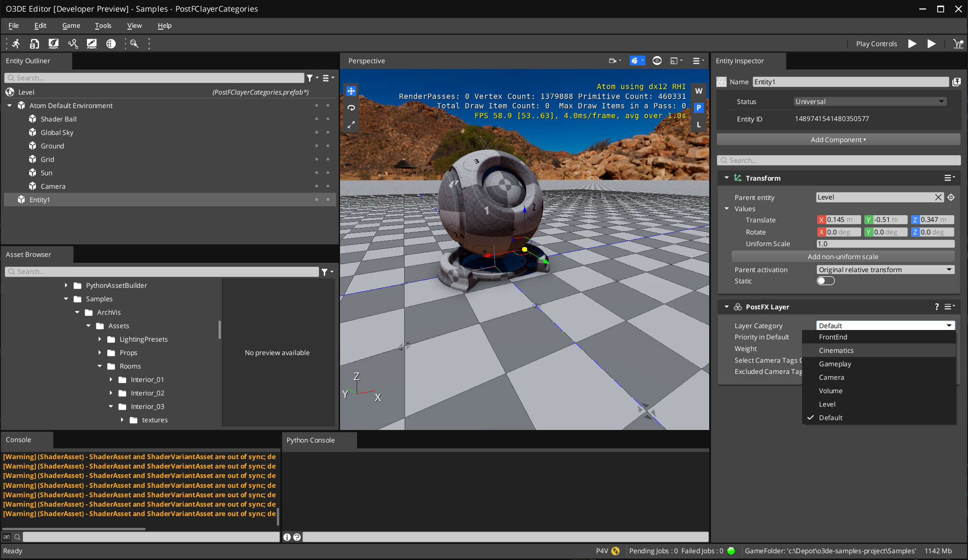The width and height of the screenshot is (968, 560).
Task: Select the move gizmo icon in the viewport
Action: coord(350,90)
